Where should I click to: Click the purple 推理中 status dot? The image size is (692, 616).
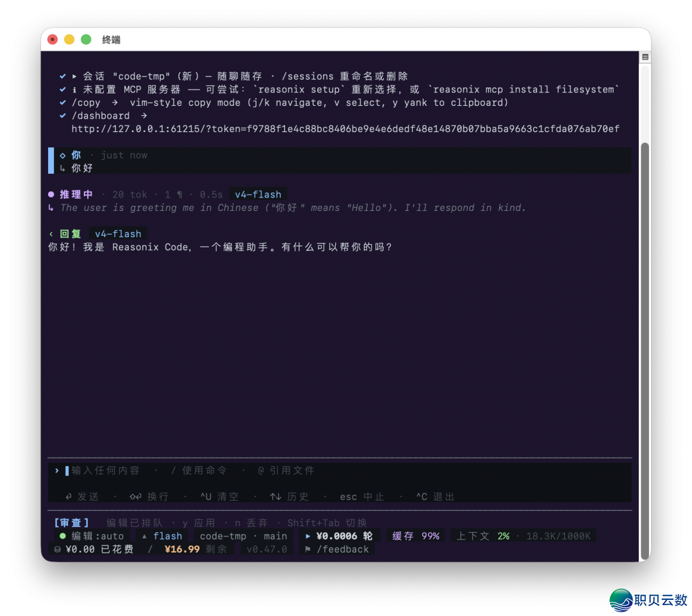(x=51, y=194)
